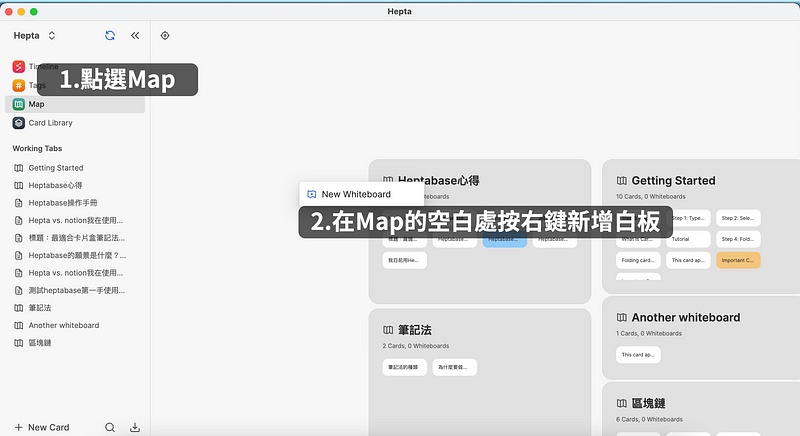The image size is (800, 436).
Task: Click the orange Tags hashtag icon
Action: coord(19,86)
